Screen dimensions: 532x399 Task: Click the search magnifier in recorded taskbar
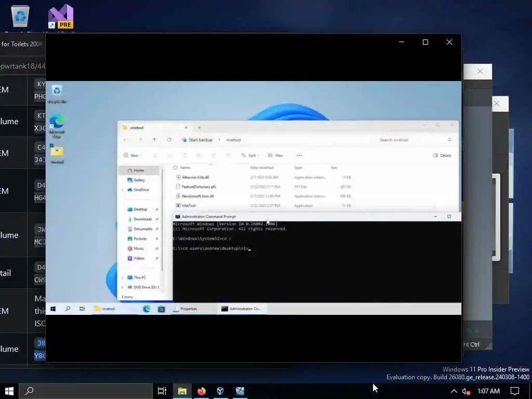[x=68, y=309]
